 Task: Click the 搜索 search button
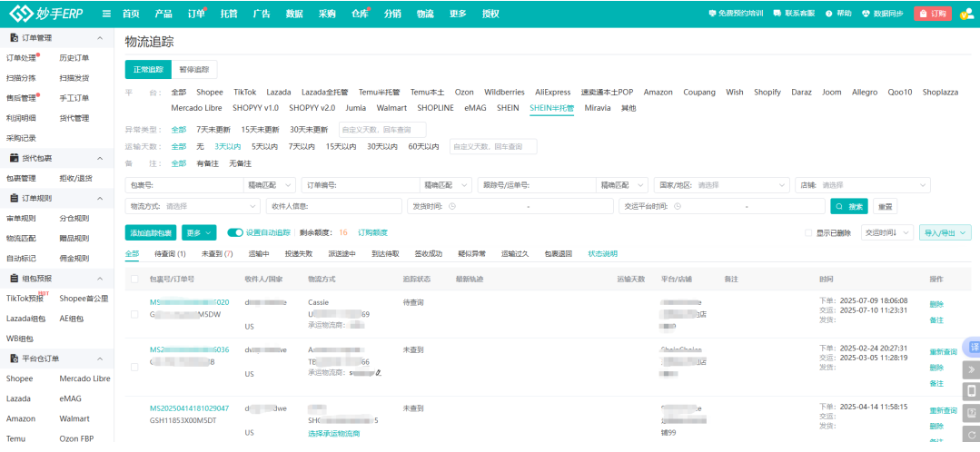coord(849,206)
